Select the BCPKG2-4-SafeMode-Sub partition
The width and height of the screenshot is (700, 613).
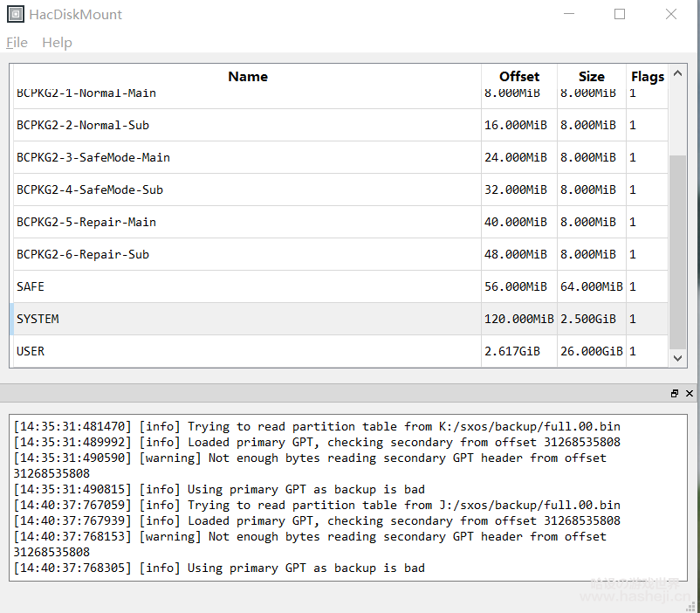(x=247, y=189)
